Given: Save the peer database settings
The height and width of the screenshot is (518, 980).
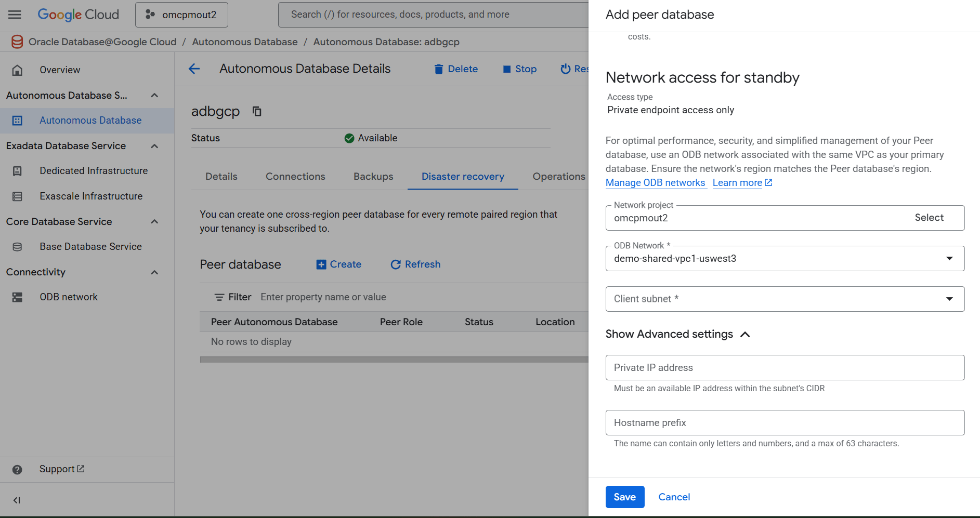Looking at the screenshot, I should 624,497.
